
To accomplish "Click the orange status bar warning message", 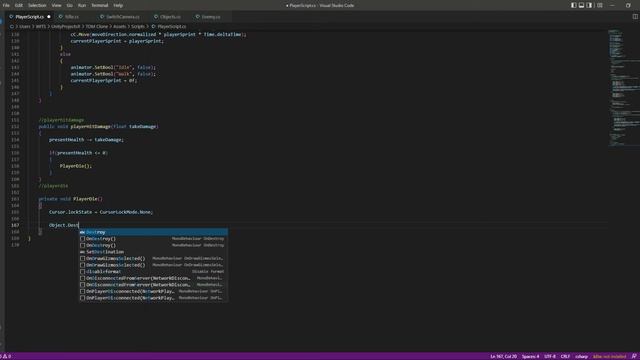I will (x=609, y=356).
